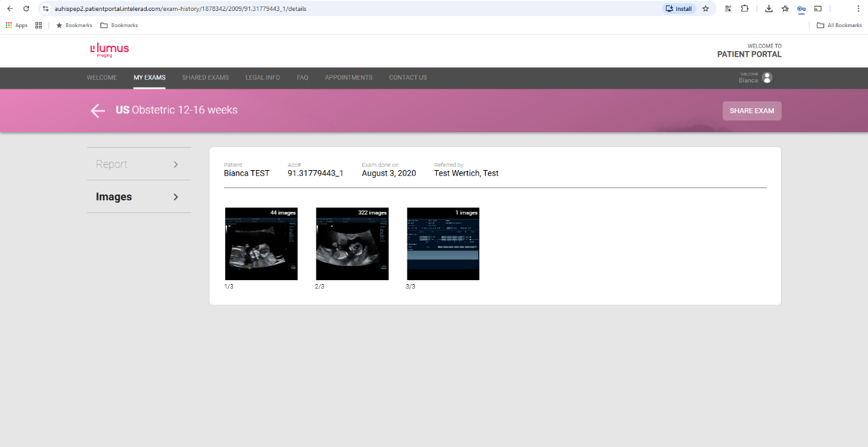Open the Bookmarks folder

point(120,25)
